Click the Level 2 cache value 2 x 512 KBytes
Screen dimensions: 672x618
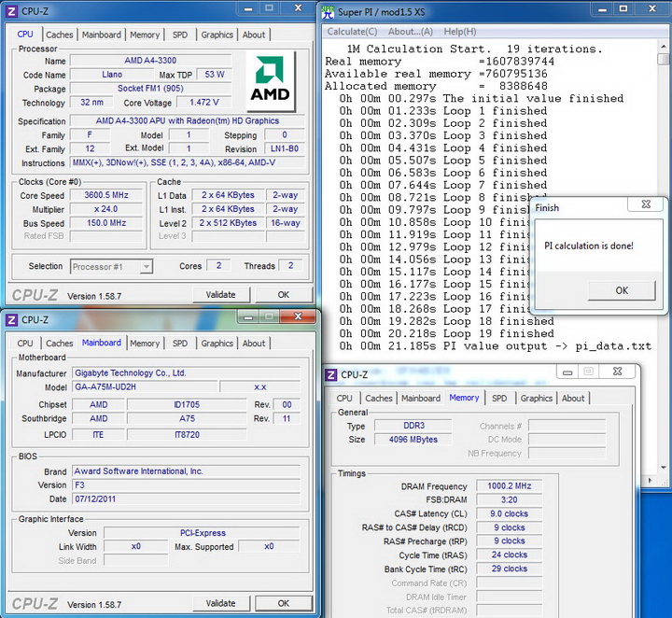tap(228, 223)
